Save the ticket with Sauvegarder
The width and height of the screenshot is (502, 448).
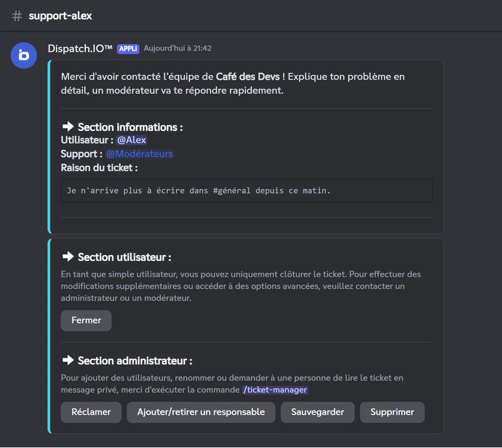click(x=318, y=412)
